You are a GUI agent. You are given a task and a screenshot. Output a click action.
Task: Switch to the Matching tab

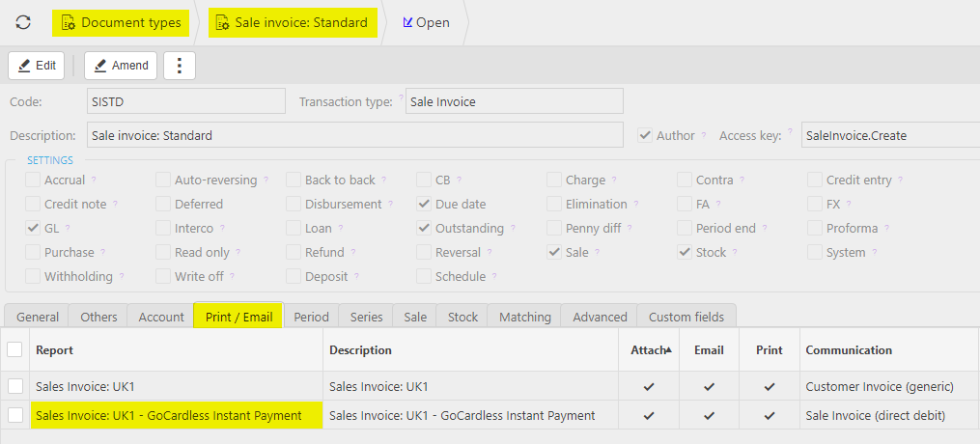pyautogui.click(x=524, y=317)
